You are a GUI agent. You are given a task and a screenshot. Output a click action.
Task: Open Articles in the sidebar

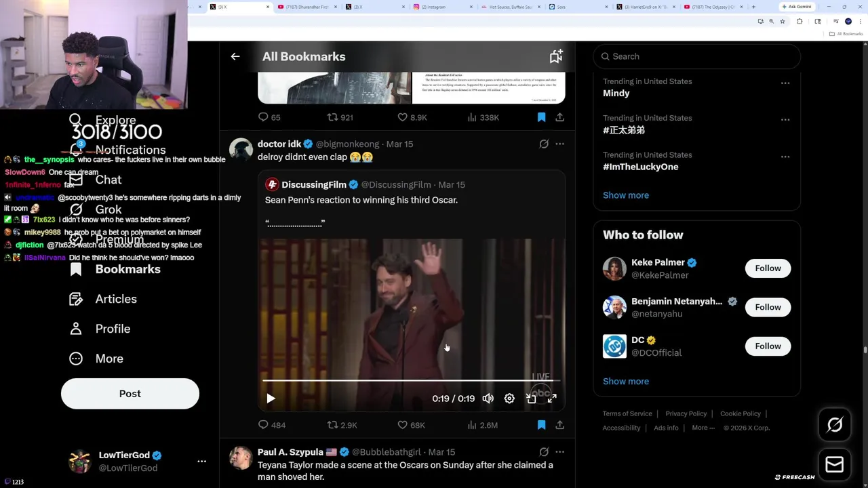point(103,299)
